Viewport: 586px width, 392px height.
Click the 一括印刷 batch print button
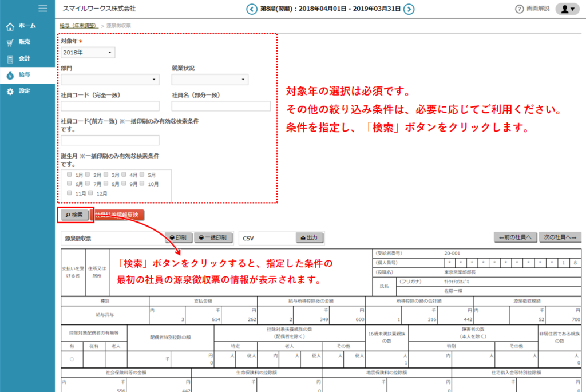tap(213, 237)
